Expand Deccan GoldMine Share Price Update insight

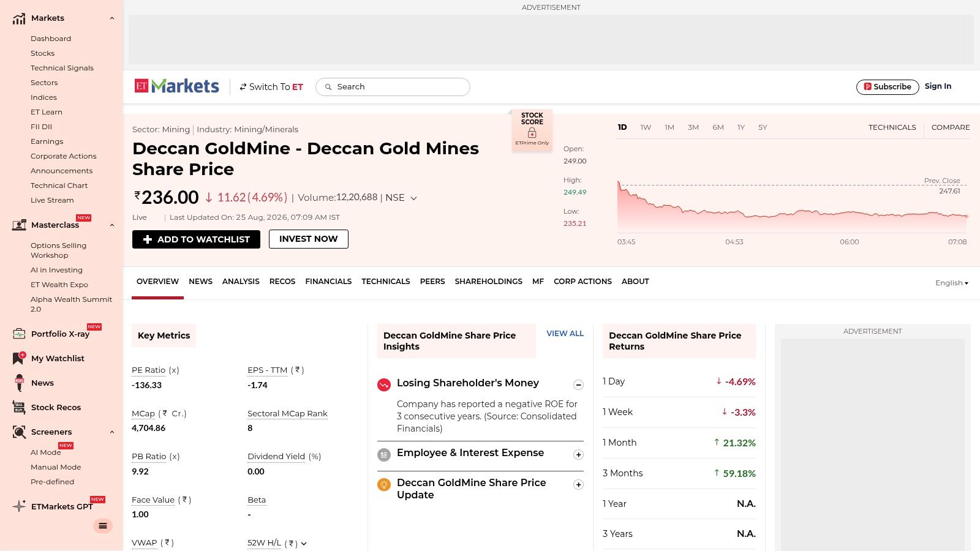tap(578, 485)
